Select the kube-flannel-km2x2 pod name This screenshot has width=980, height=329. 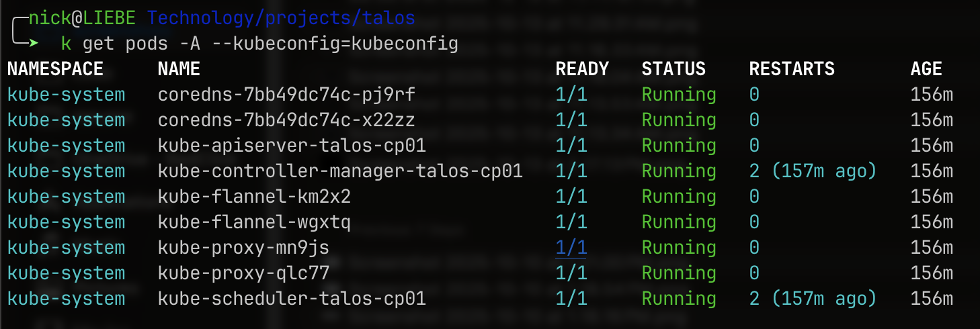(x=254, y=197)
